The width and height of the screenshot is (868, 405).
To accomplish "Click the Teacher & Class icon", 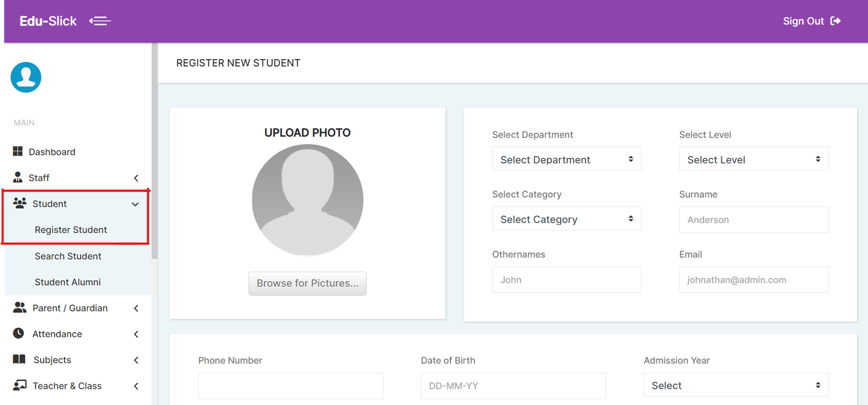I will tap(20, 385).
